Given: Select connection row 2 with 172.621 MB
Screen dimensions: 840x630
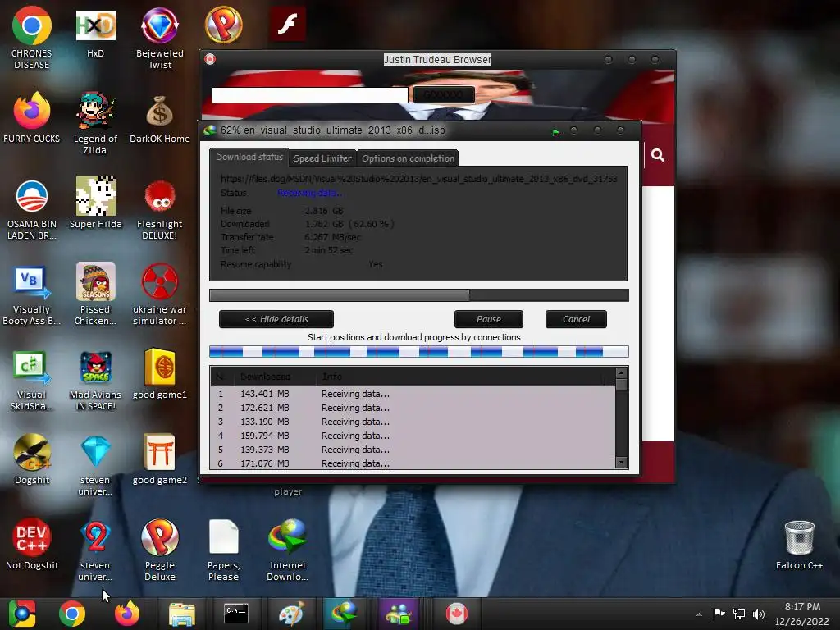Looking at the screenshot, I should [413, 408].
